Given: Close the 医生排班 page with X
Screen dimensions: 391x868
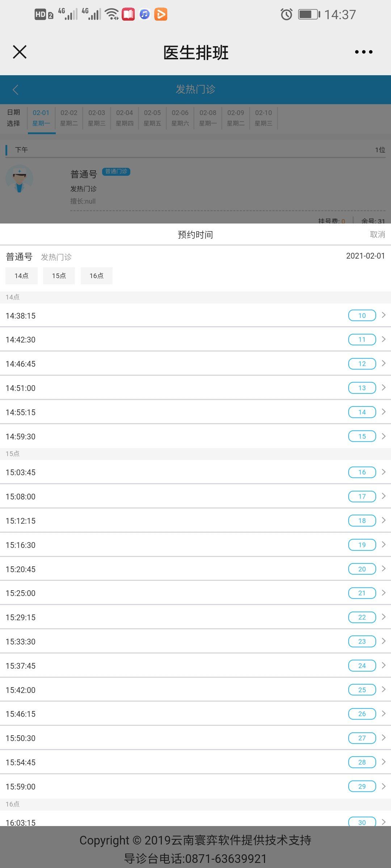Looking at the screenshot, I should click(x=20, y=52).
